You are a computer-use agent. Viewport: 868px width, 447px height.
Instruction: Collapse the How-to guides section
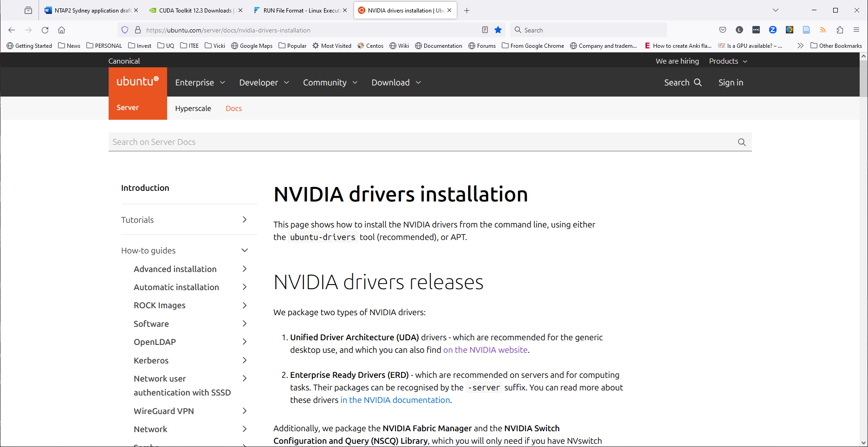click(245, 250)
